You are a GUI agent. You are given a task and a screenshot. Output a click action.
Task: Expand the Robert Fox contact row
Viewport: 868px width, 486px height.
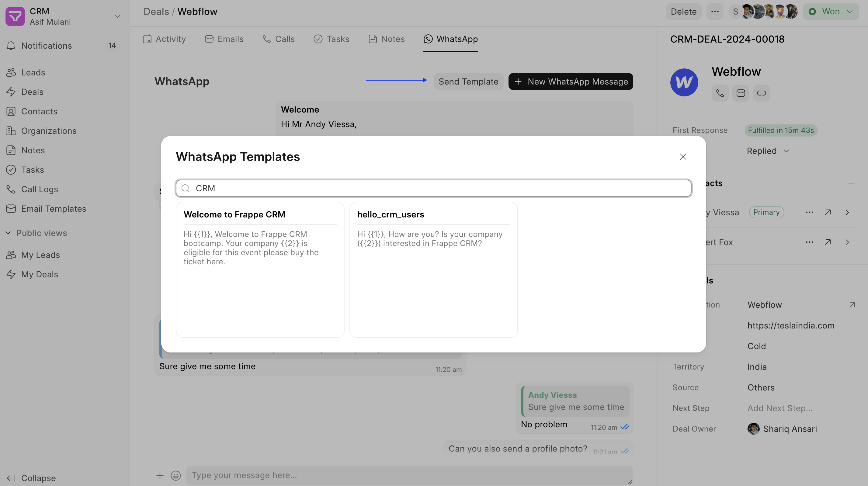tap(847, 242)
